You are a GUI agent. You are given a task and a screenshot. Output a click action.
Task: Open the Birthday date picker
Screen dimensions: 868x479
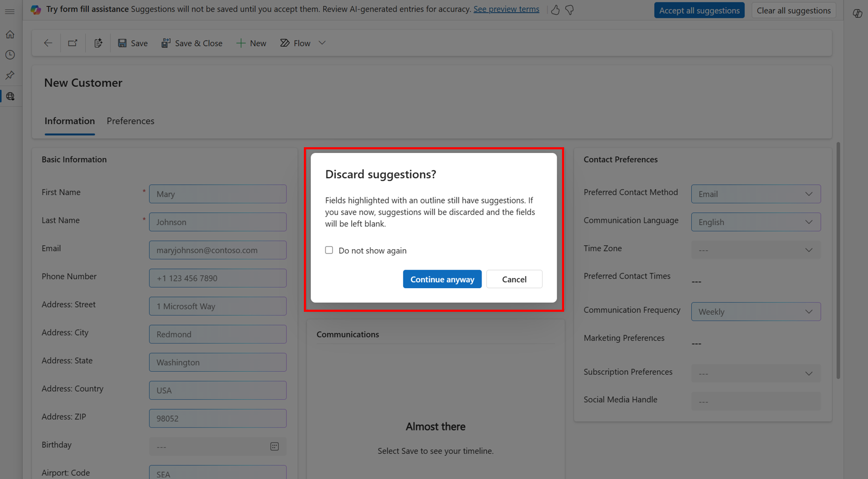274,446
